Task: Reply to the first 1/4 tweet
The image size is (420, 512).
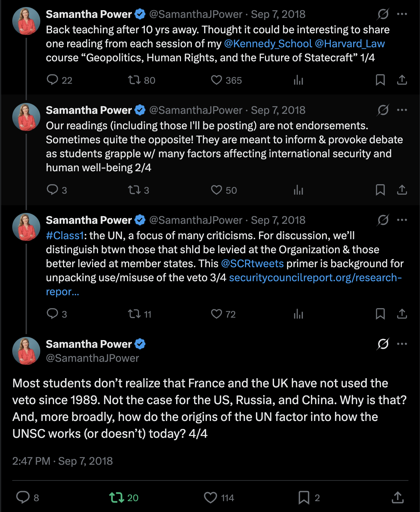Action: click(x=52, y=80)
